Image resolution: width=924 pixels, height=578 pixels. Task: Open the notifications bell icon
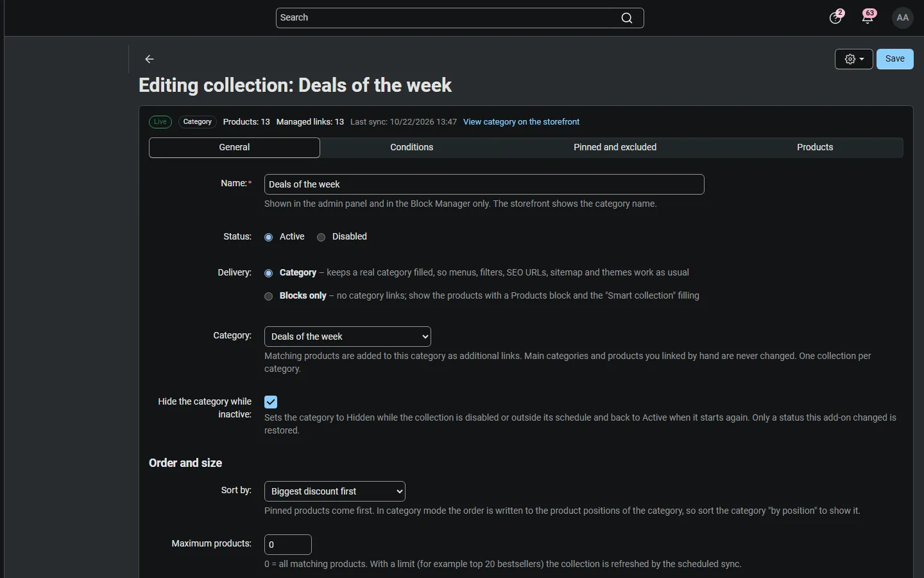868,17
